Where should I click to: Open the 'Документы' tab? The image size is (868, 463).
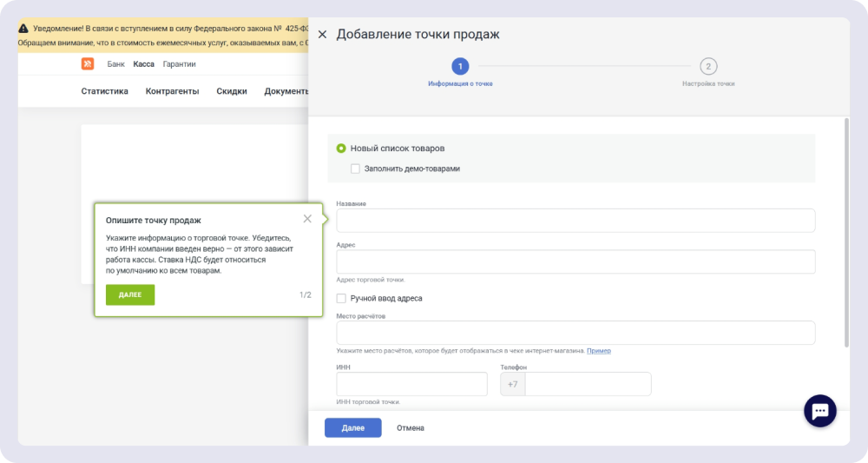(286, 91)
